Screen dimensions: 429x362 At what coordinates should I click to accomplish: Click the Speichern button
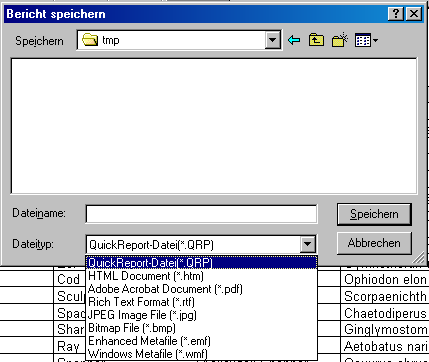[374, 214]
